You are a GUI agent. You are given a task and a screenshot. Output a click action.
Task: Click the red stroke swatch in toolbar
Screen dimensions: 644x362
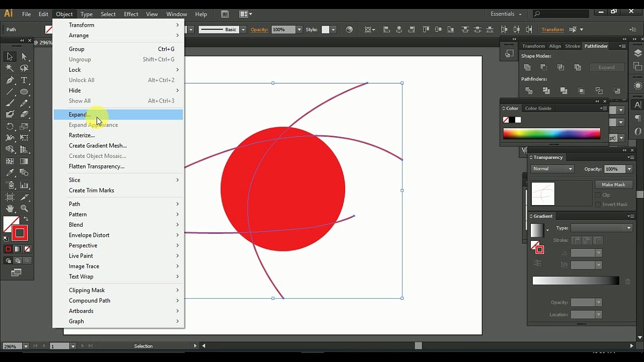20,233
